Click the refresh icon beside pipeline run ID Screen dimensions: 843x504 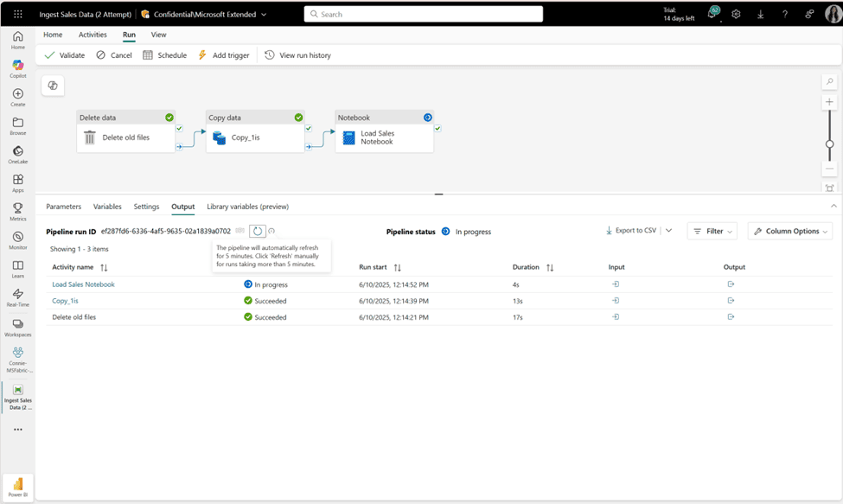257,231
